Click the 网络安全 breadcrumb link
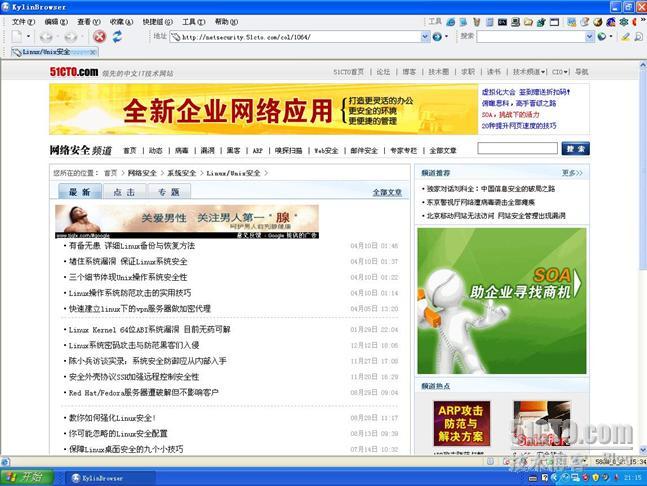 (142, 173)
